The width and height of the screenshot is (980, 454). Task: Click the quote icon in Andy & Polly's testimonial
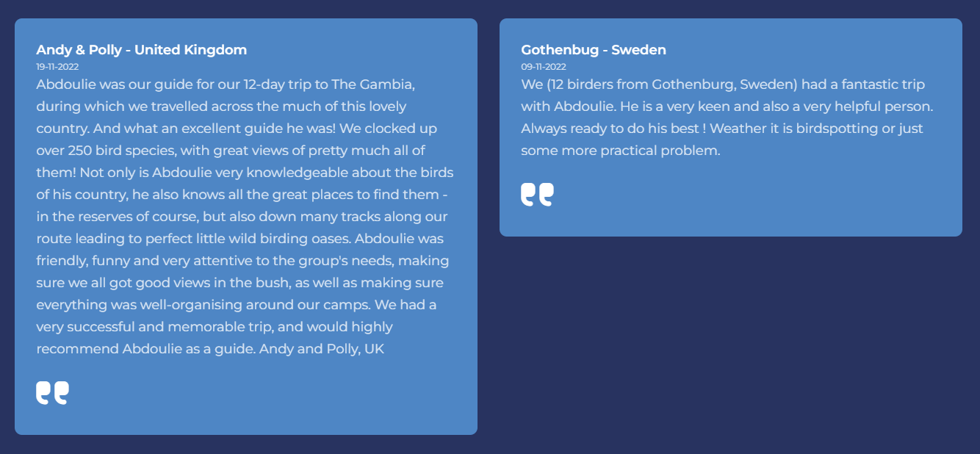tap(52, 393)
